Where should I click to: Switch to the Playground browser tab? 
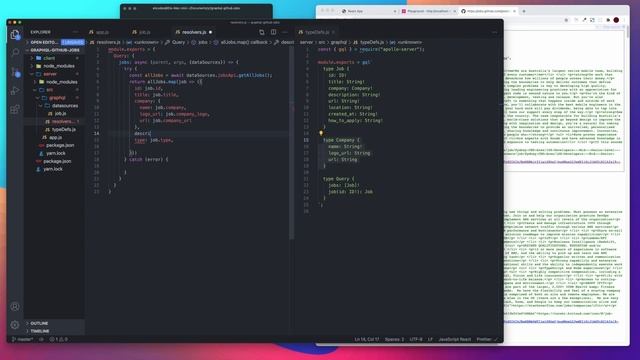(429, 11)
